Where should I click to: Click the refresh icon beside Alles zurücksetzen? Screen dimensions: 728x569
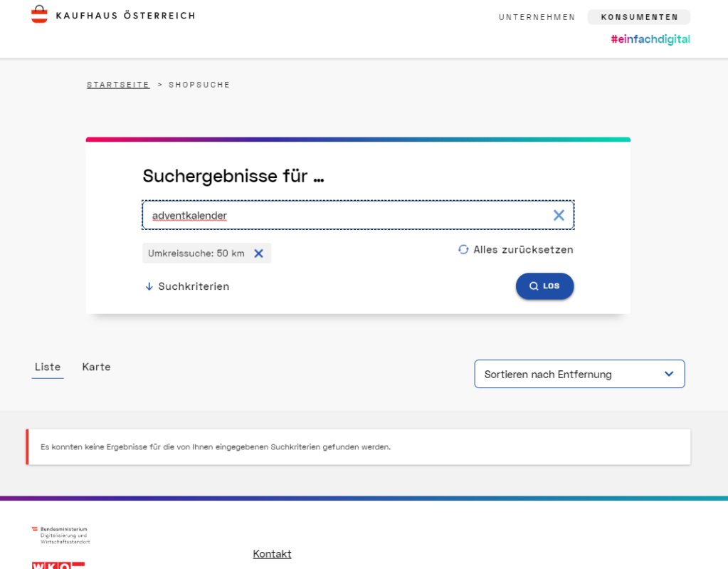[x=463, y=250]
